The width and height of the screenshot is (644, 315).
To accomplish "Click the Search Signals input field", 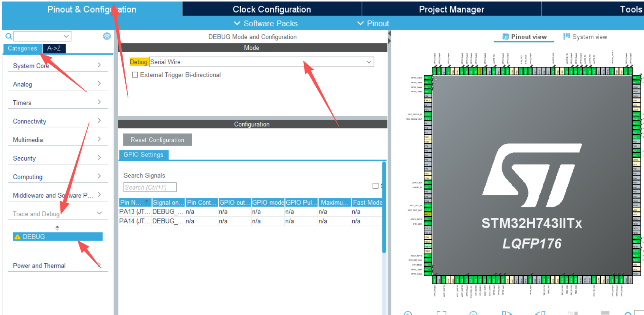I will [x=150, y=187].
